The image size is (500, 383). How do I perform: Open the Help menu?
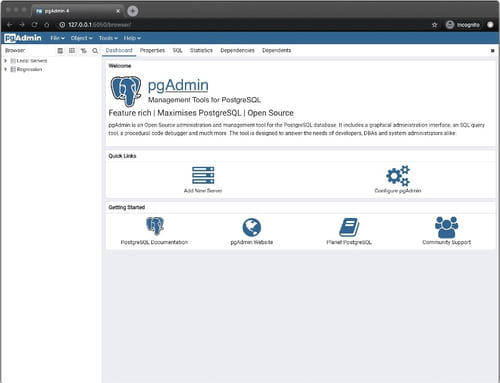click(x=132, y=38)
